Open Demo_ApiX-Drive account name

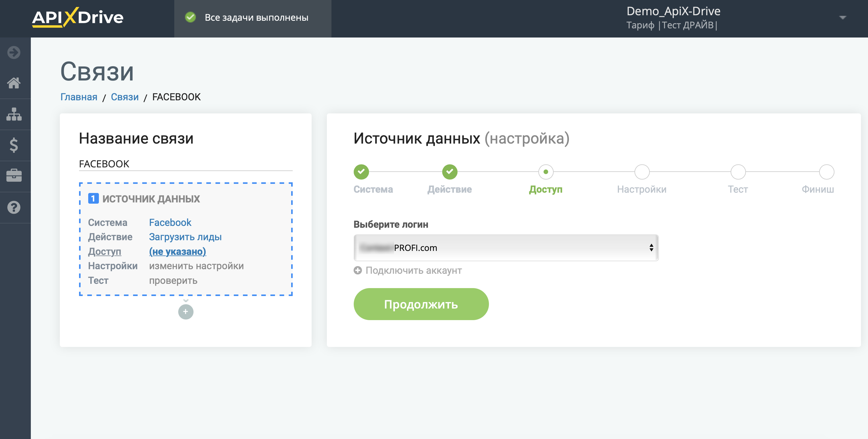673,11
